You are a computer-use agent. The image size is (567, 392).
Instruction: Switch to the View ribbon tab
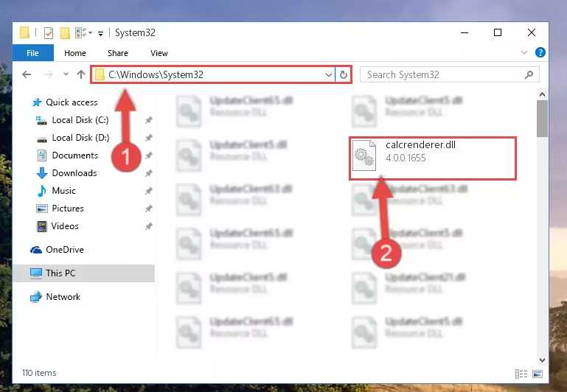(x=159, y=53)
